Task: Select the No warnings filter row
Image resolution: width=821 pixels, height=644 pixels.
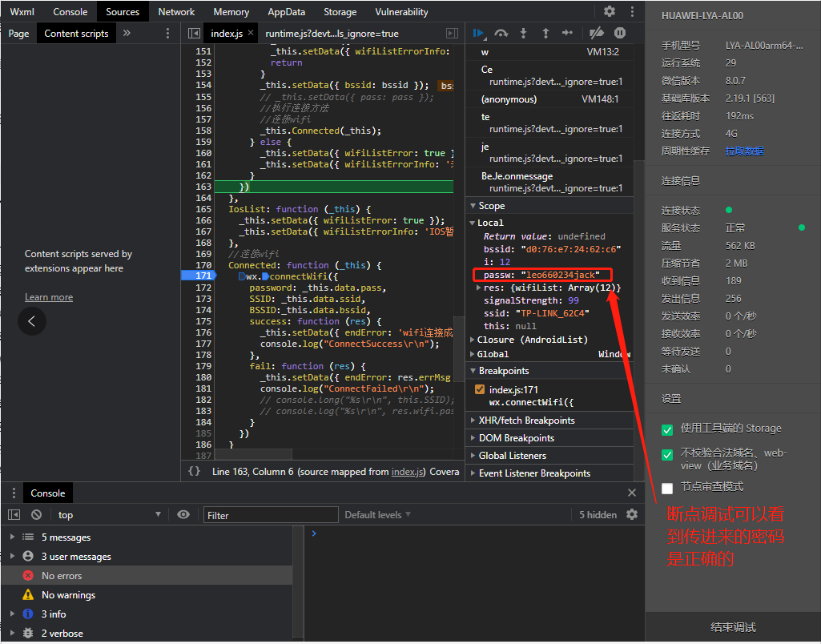Action: 147,595
